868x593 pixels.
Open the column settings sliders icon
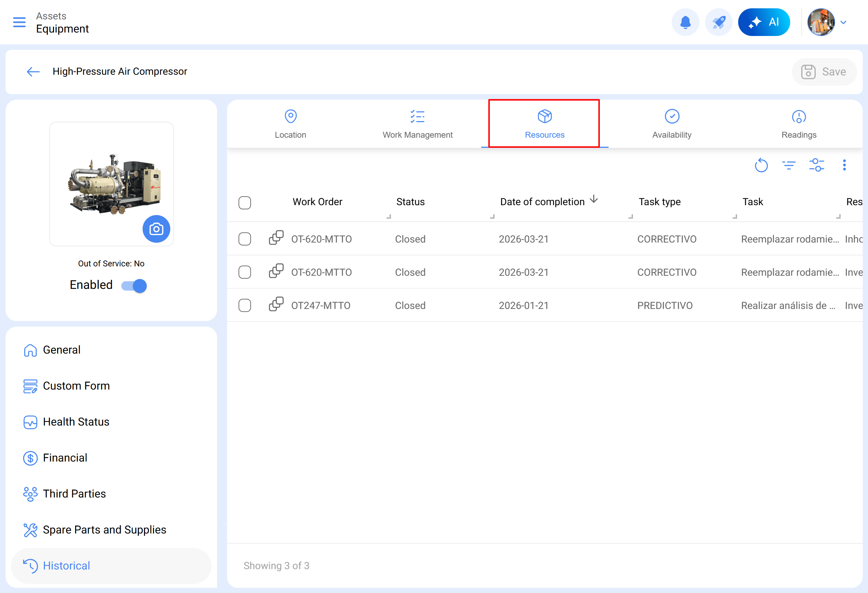click(x=816, y=165)
